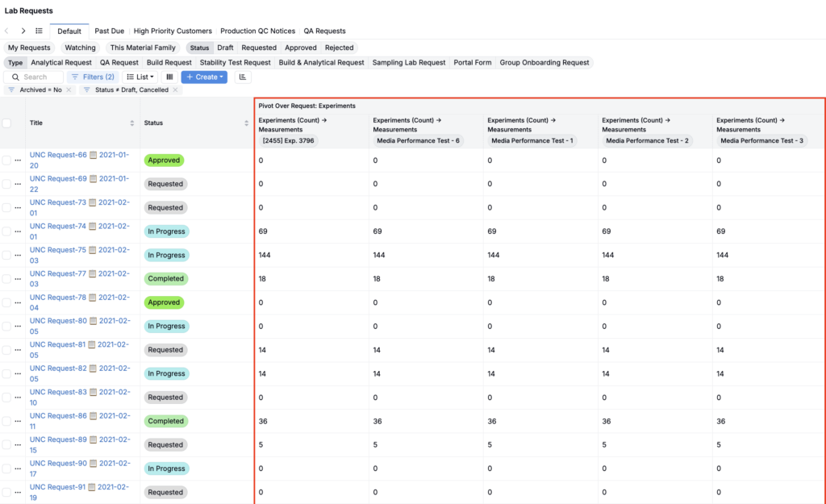Screen dimensions: 826x504
Task: Expand the List view dropdown
Action: click(141, 77)
